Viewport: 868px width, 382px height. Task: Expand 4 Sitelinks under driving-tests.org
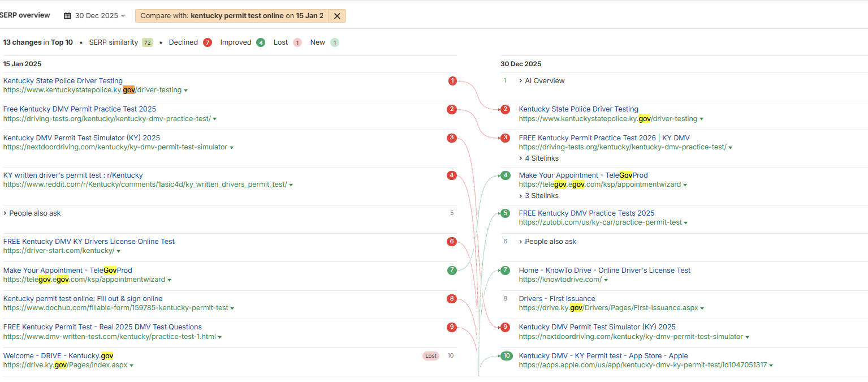point(538,158)
